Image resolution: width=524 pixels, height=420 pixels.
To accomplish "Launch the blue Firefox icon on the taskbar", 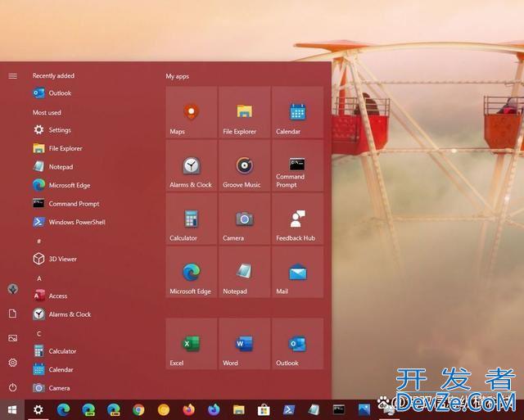I will point(214,409).
